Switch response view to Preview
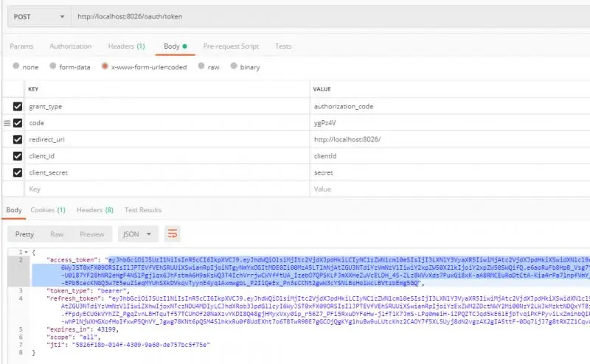The image size is (590, 364). coord(91,234)
